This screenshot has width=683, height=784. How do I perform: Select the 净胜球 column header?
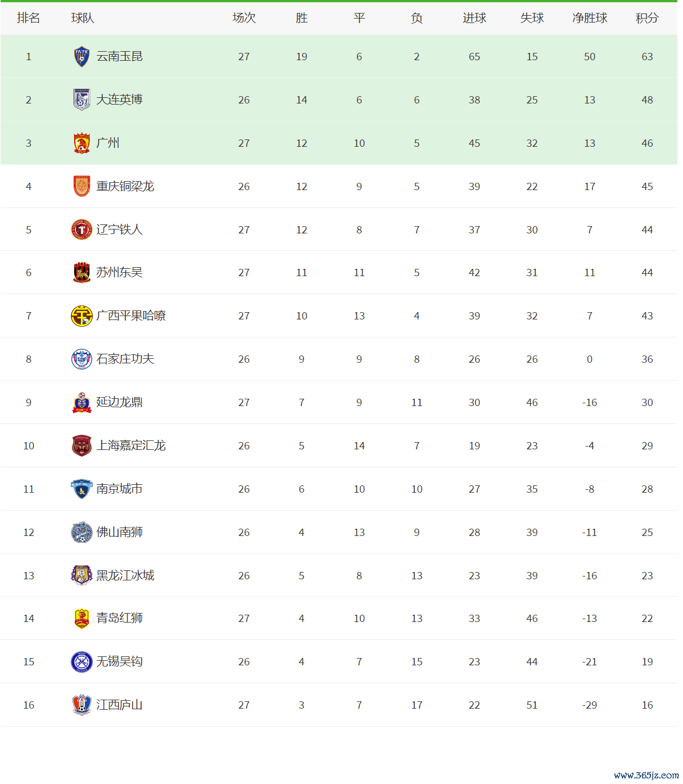pyautogui.click(x=590, y=18)
